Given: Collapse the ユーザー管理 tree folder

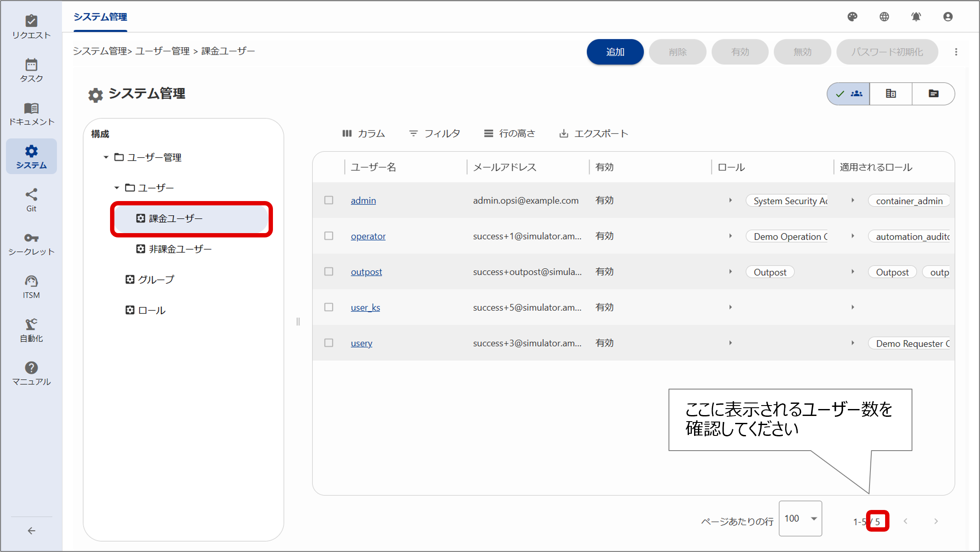Looking at the screenshot, I should pos(106,157).
